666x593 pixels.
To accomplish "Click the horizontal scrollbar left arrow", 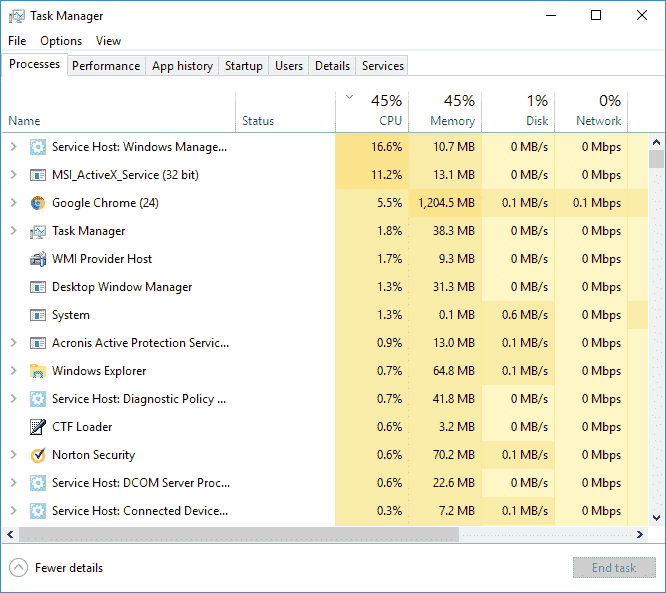I will click(10, 534).
